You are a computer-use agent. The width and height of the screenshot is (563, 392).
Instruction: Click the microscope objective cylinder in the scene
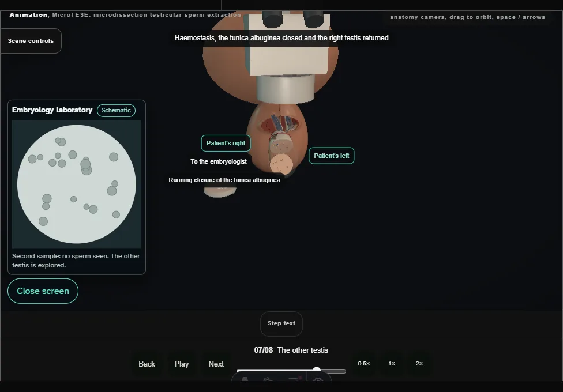[286, 89]
